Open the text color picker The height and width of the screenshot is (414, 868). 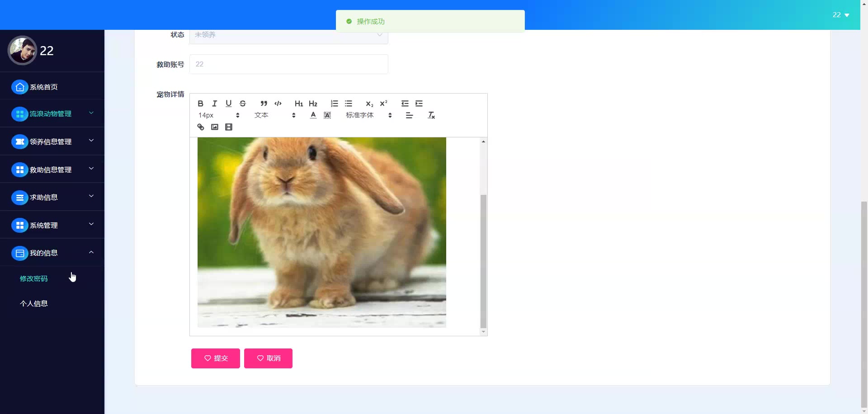(x=313, y=115)
